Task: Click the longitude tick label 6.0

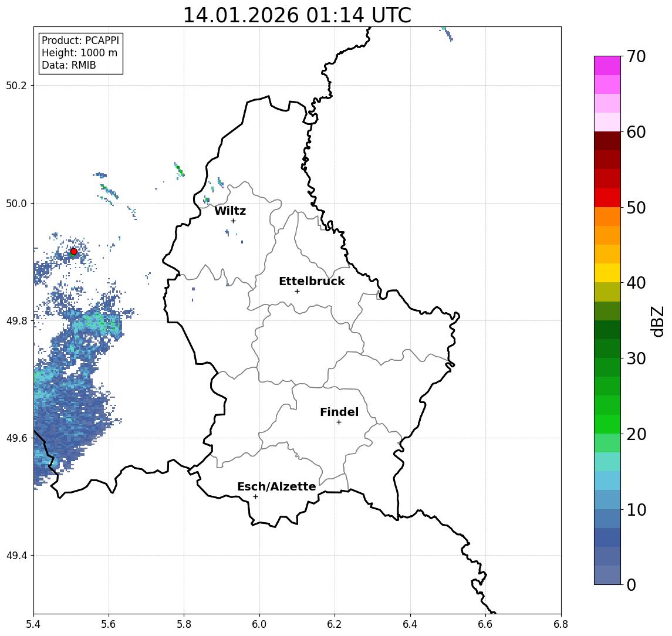Action: (259, 624)
